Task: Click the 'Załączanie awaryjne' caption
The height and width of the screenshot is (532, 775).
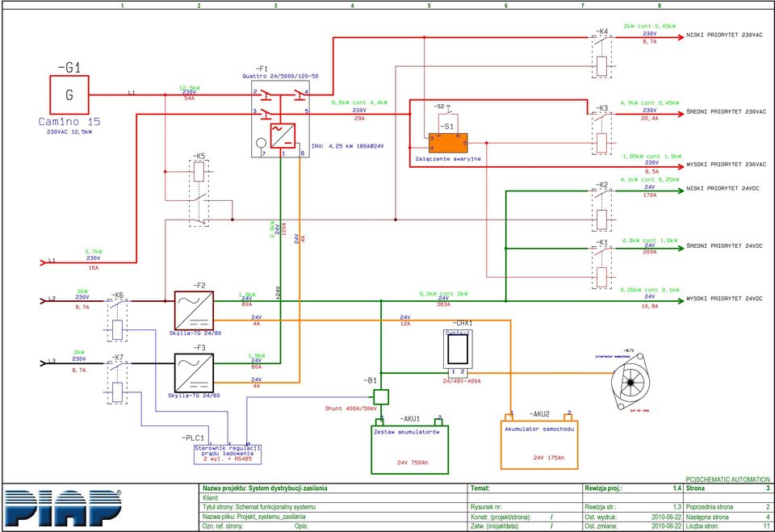Action: pyautogui.click(x=448, y=159)
